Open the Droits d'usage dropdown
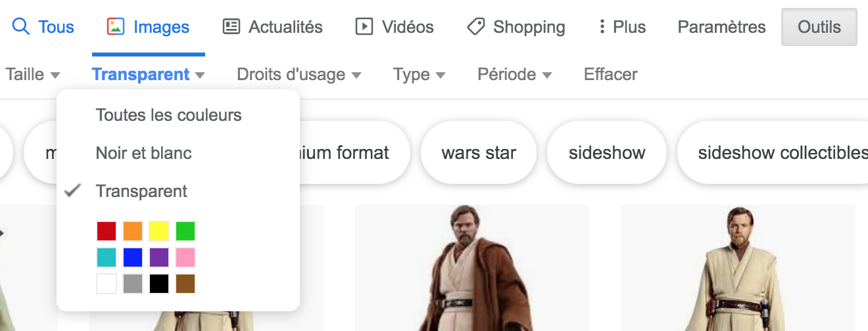The height and width of the screenshot is (331, 868). point(299,74)
